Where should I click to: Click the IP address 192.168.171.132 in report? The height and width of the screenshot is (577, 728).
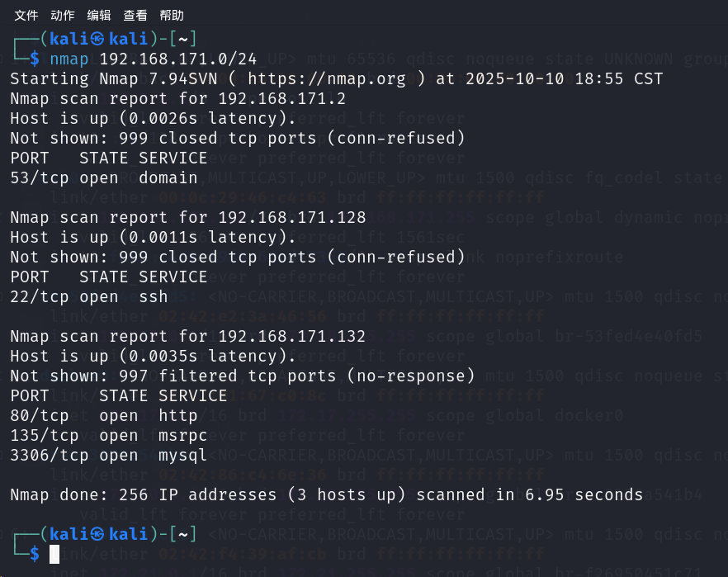coord(292,337)
